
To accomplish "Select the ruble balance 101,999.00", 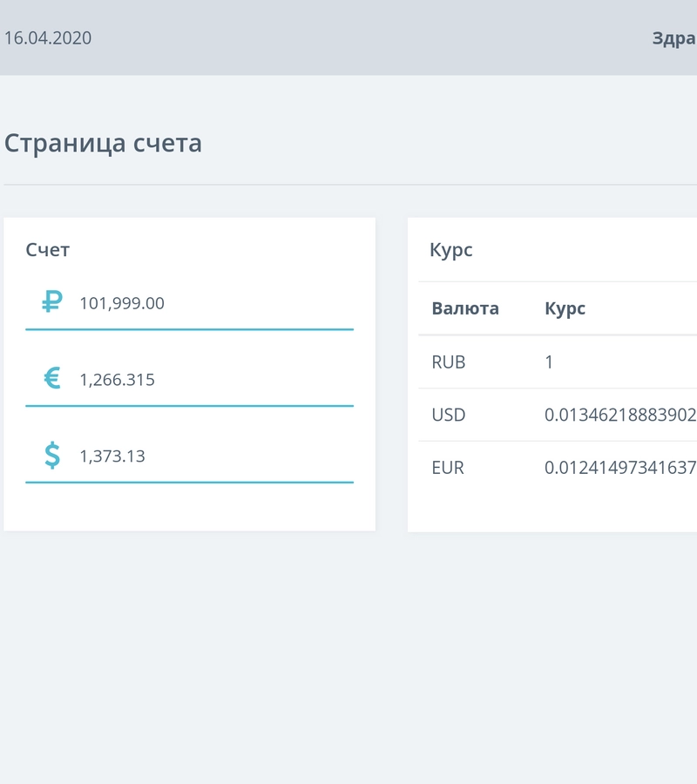I will (x=122, y=303).
